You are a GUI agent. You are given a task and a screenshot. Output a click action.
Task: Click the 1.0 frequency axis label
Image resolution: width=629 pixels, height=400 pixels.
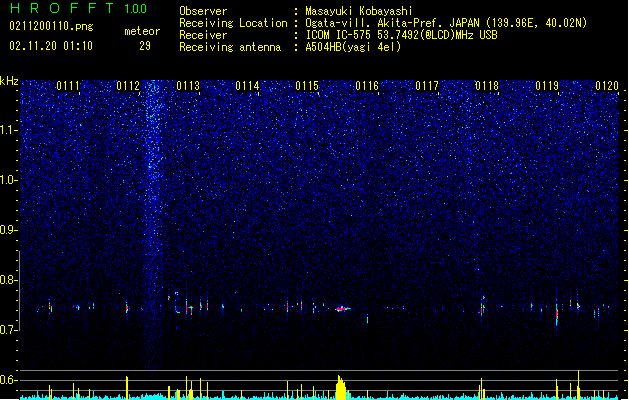(x=9, y=180)
